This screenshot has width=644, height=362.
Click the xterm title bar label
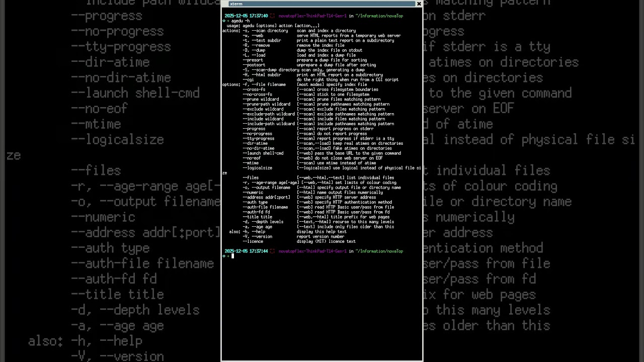tap(236, 4)
